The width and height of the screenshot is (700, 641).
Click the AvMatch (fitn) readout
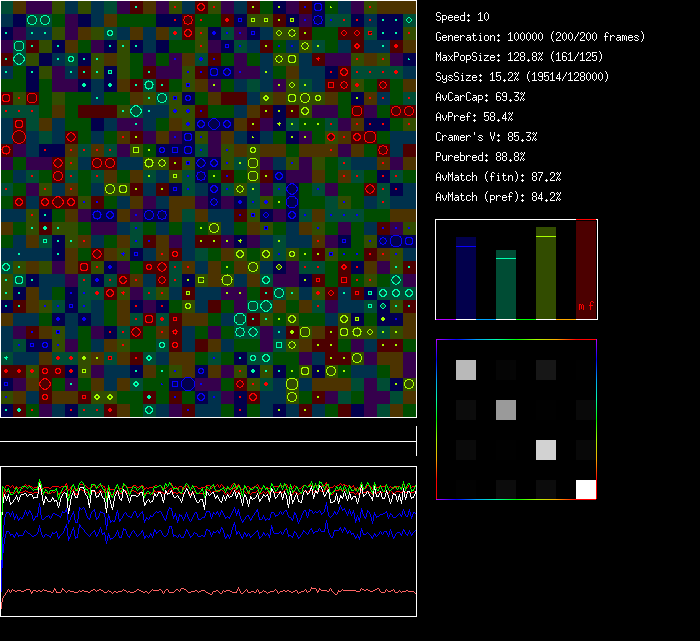[498, 177]
